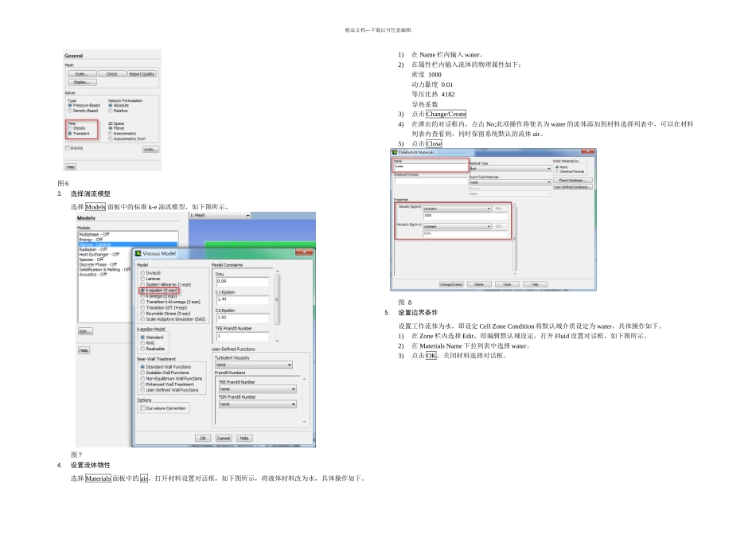The image size is (756, 535).
Task: Open the Turbulent Viscosity dropdown
Action: (254, 365)
